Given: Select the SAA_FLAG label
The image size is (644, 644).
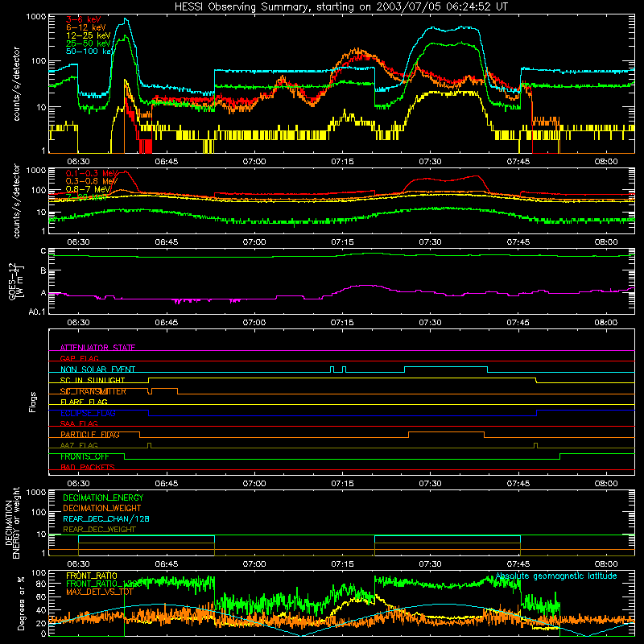Looking at the screenshot, I should point(79,423).
